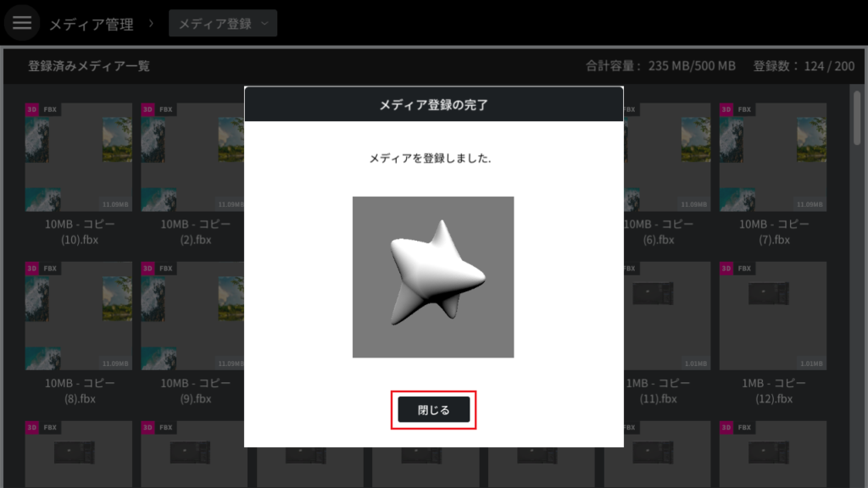Click the 閉じる button in dialog

coord(433,410)
